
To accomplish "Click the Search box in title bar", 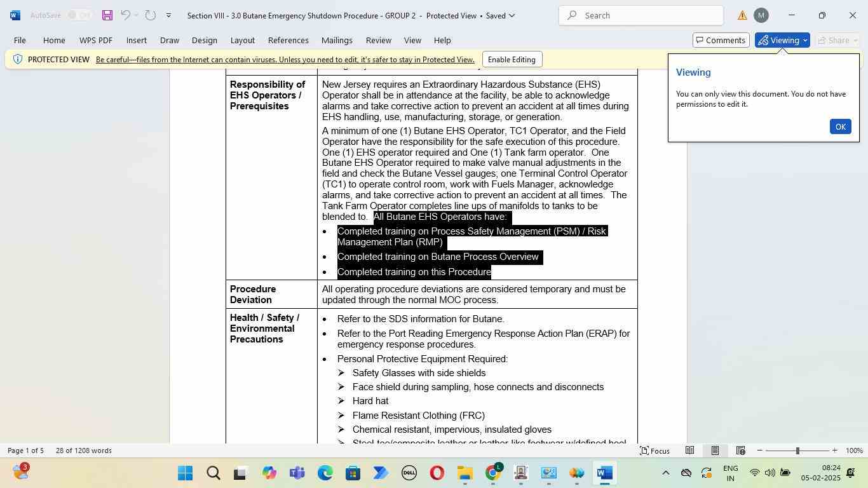I will coord(641,15).
